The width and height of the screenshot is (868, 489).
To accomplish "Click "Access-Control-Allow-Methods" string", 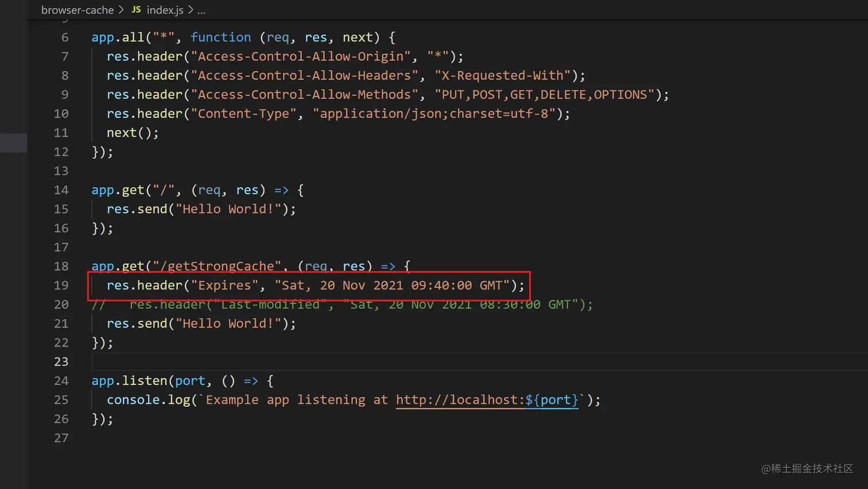I will [305, 94].
